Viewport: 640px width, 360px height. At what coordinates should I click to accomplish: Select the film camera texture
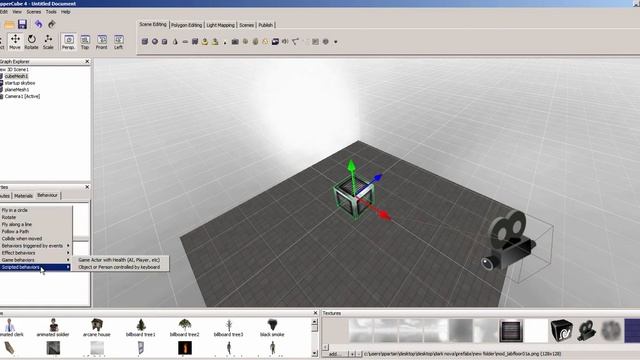pyautogui.click(x=587, y=331)
